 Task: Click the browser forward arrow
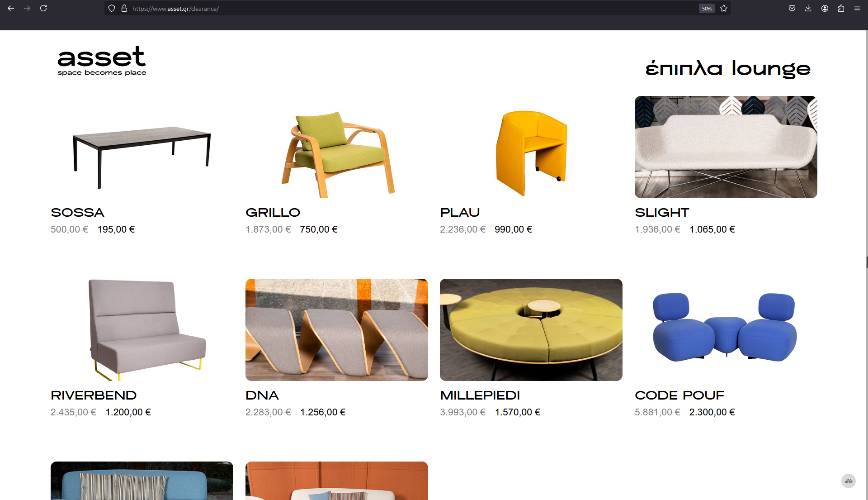click(27, 8)
